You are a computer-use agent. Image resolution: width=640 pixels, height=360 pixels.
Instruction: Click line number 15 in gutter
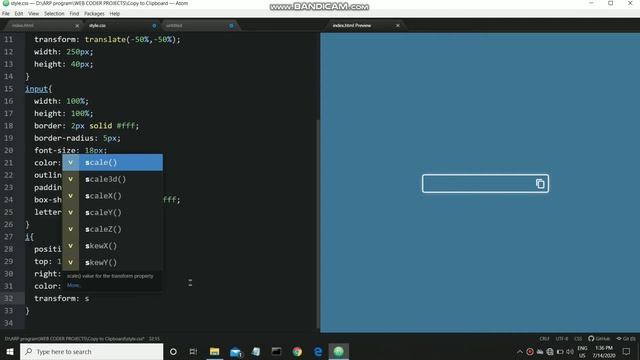[x=9, y=89]
